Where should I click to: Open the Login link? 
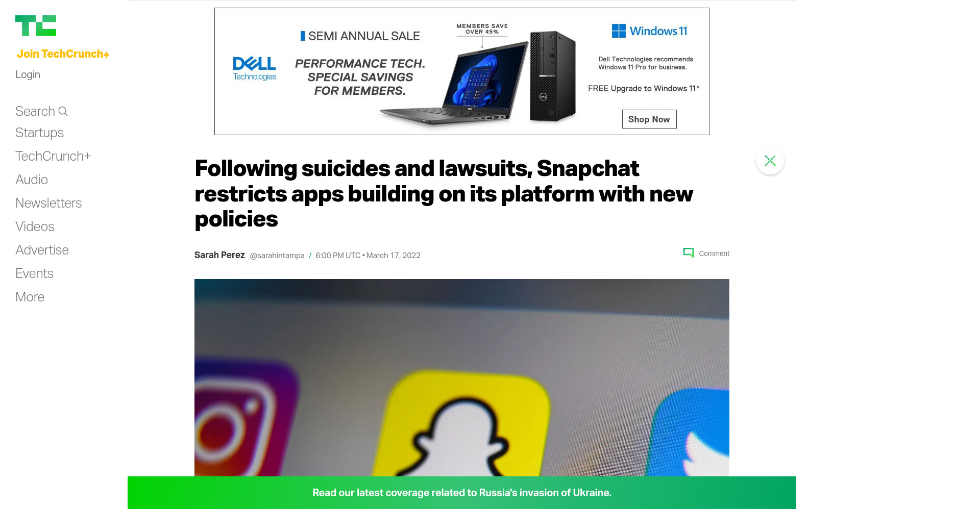pyautogui.click(x=28, y=74)
